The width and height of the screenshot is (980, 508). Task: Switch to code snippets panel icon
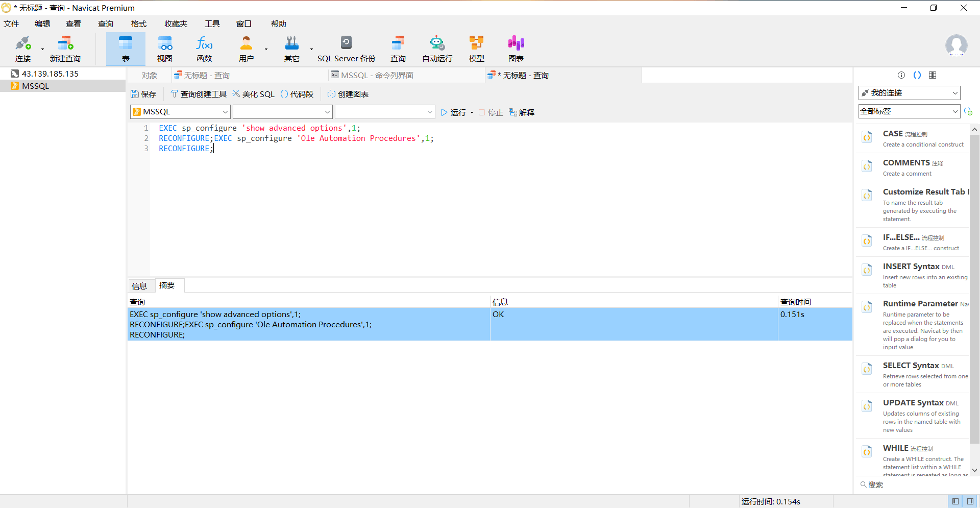tap(917, 75)
